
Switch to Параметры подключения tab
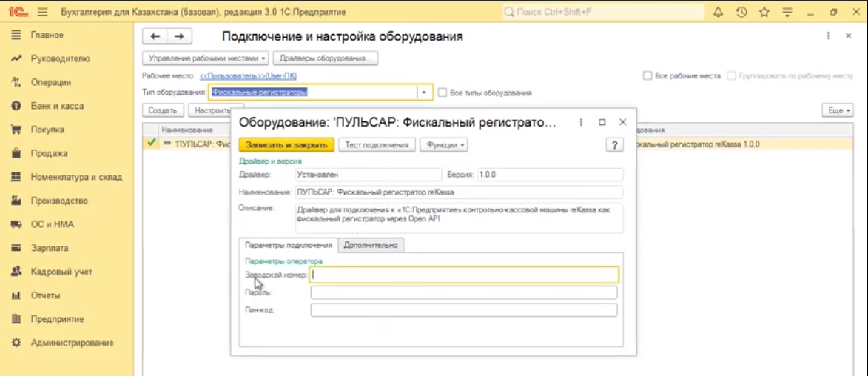point(288,245)
